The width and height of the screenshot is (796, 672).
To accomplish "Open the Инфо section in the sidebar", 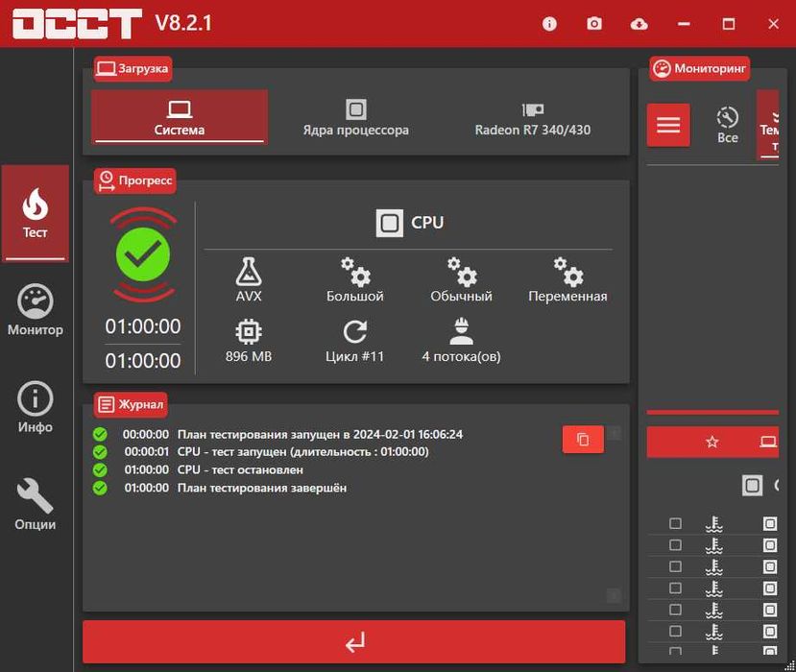I will tap(35, 408).
